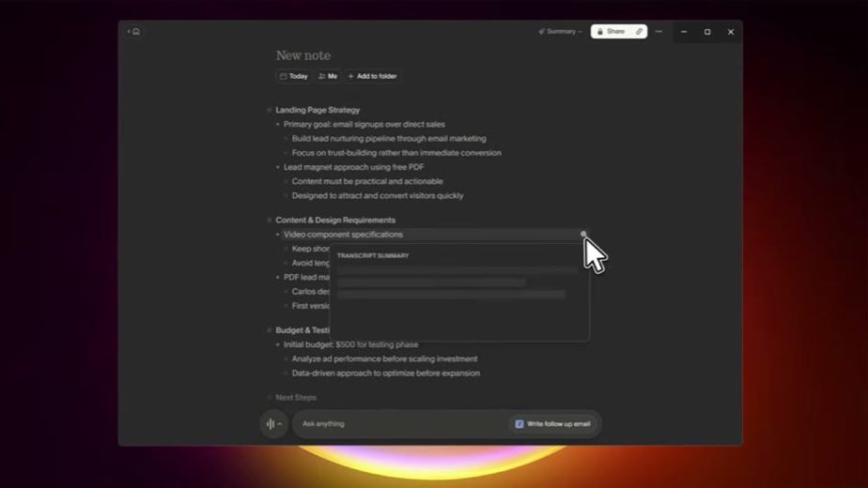Click the Write follow up email suggestion

[552, 424]
